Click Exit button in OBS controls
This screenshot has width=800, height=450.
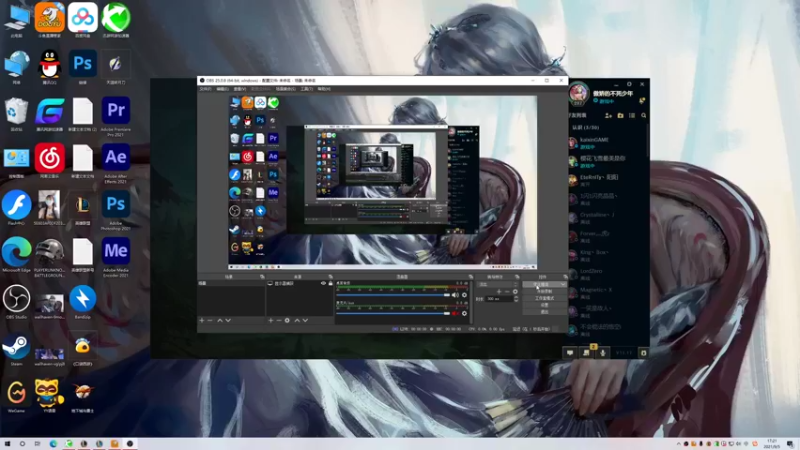coord(544,311)
